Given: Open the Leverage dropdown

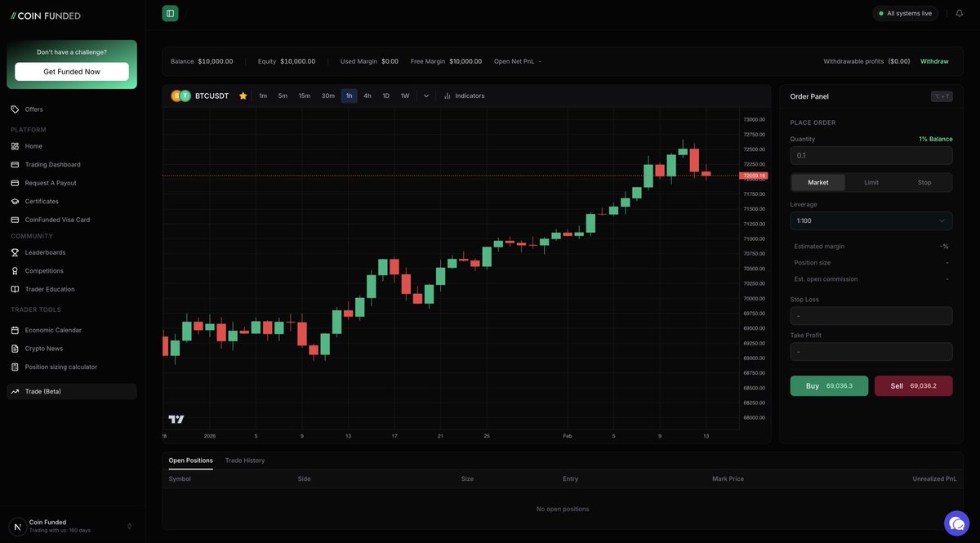Looking at the screenshot, I should click(871, 219).
